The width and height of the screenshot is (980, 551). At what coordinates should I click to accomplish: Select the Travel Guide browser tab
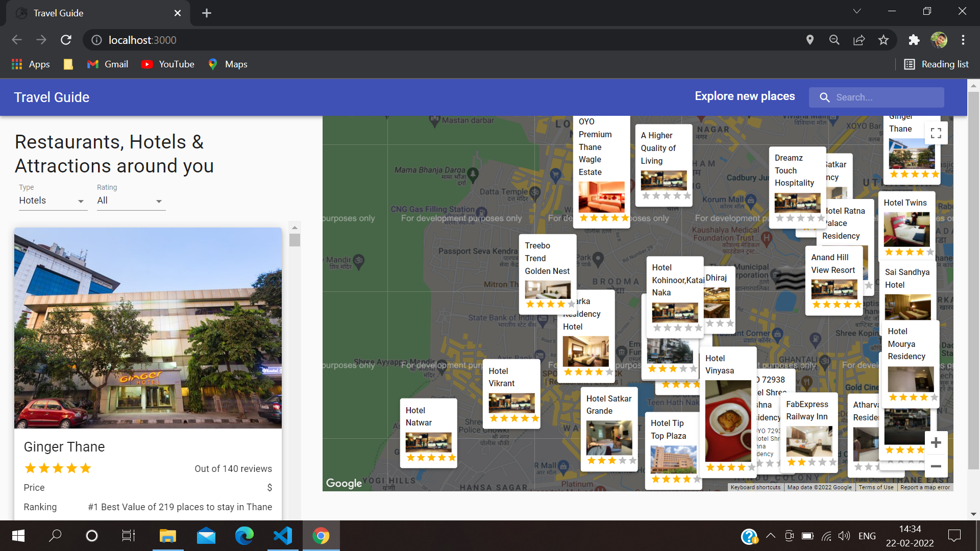(x=58, y=13)
